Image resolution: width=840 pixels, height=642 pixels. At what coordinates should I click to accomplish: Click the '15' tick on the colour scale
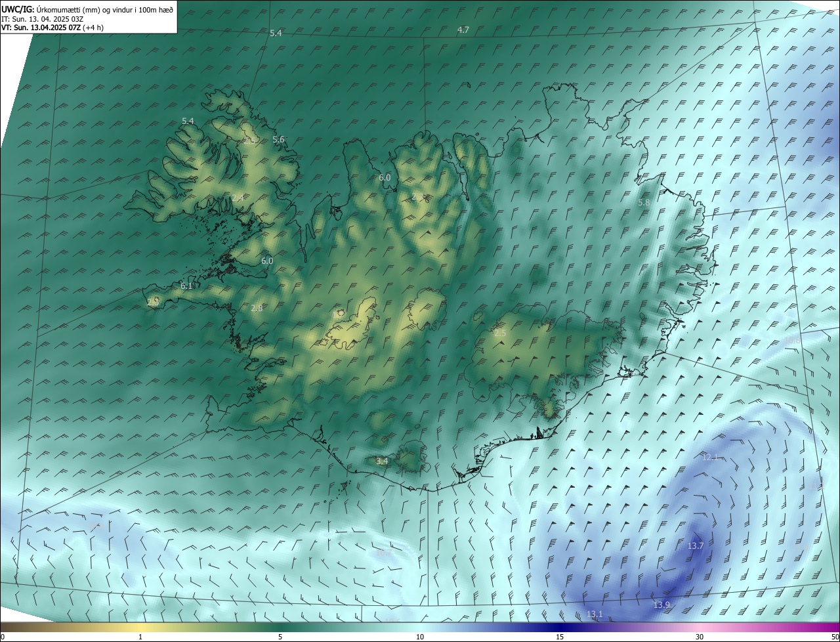[x=560, y=637]
